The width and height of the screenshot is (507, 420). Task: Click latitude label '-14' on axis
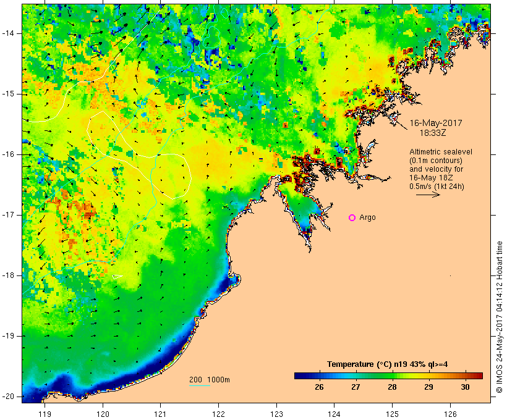point(8,33)
